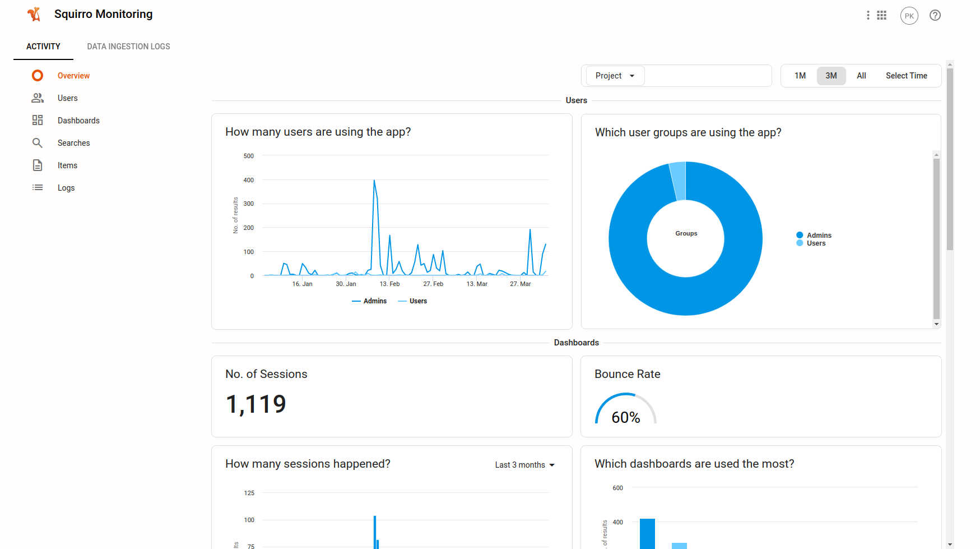Screen dimensions: 980x549
Task: Go to the Searches sidebar page
Action: pos(73,143)
